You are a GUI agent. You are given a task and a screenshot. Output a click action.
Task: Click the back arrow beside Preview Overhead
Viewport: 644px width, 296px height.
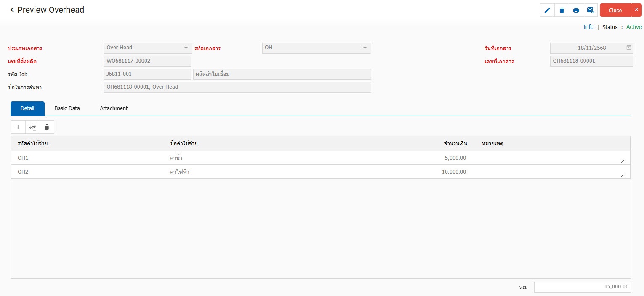(12, 10)
